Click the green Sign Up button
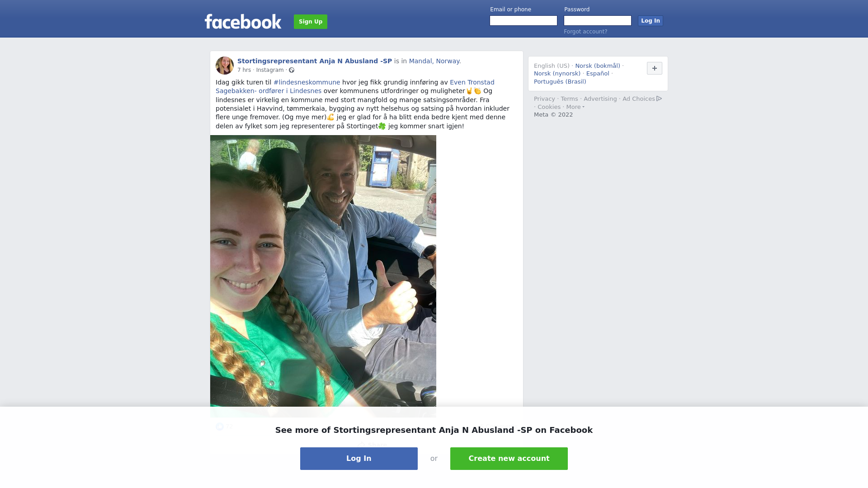 [311, 22]
